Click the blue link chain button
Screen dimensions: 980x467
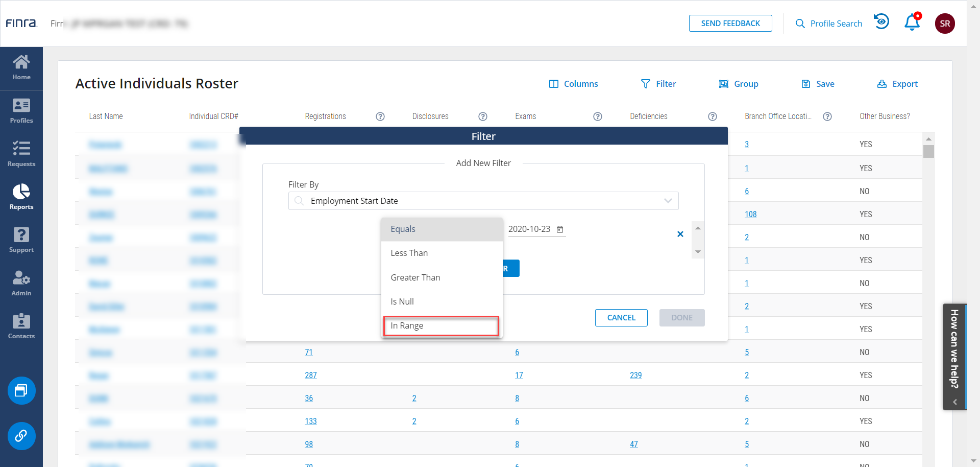pyautogui.click(x=21, y=436)
